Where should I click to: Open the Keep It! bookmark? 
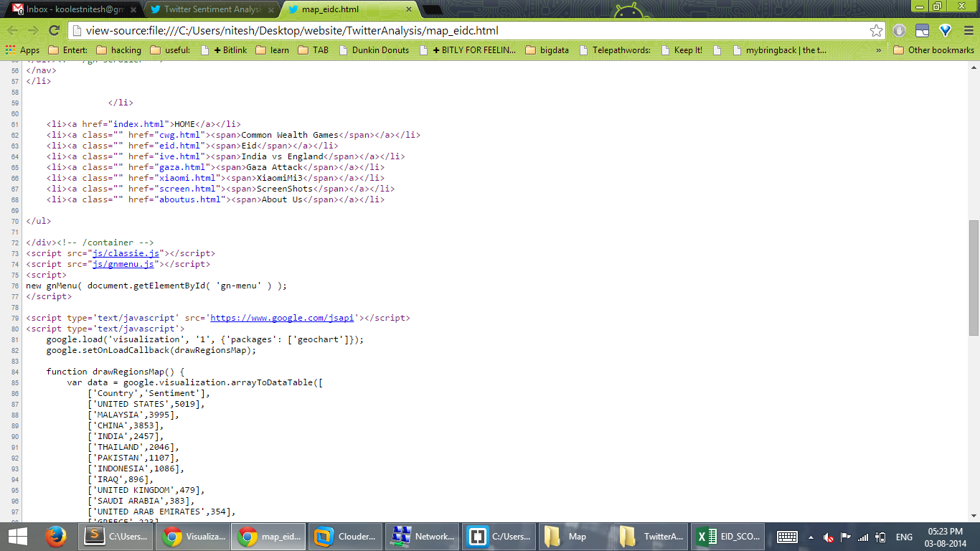tap(682, 50)
